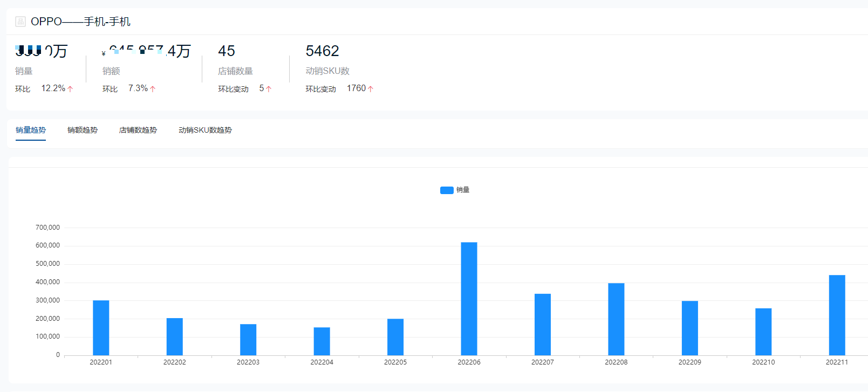Click the 202208 sales bar
The width and height of the screenshot is (868, 392).
pyautogui.click(x=616, y=319)
